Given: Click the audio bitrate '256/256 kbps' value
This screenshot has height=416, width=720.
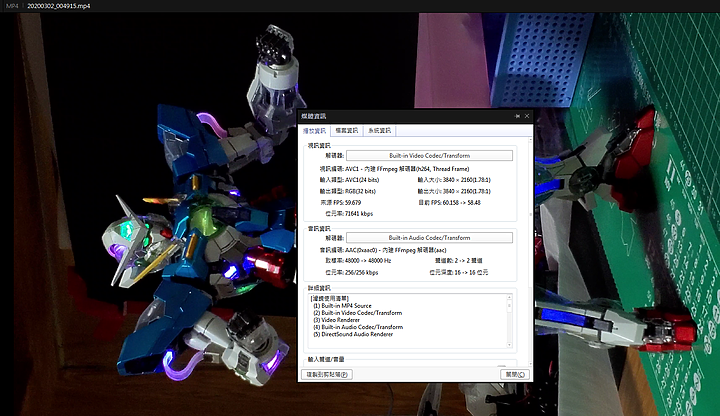Looking at the screenshot, I should (x=361, y=273).
